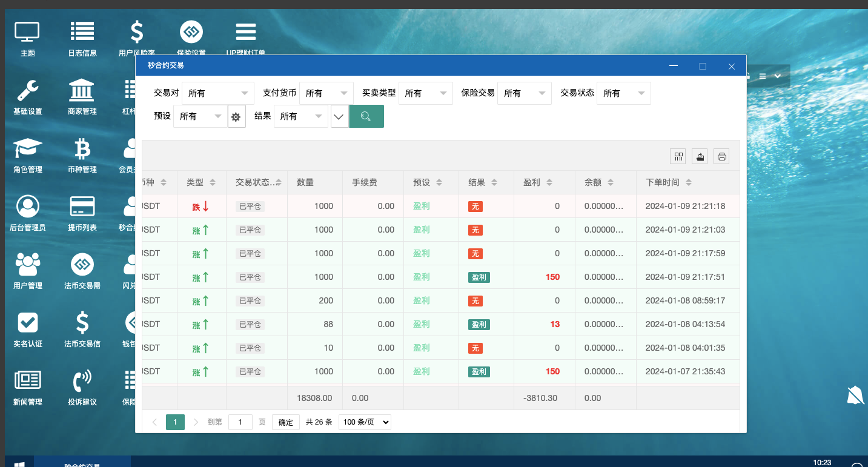This screenshot has height=467, width=868.
Task: Open the 实名认证 checkmark icon
Action: pyautogui.click(x=27, y=326)
